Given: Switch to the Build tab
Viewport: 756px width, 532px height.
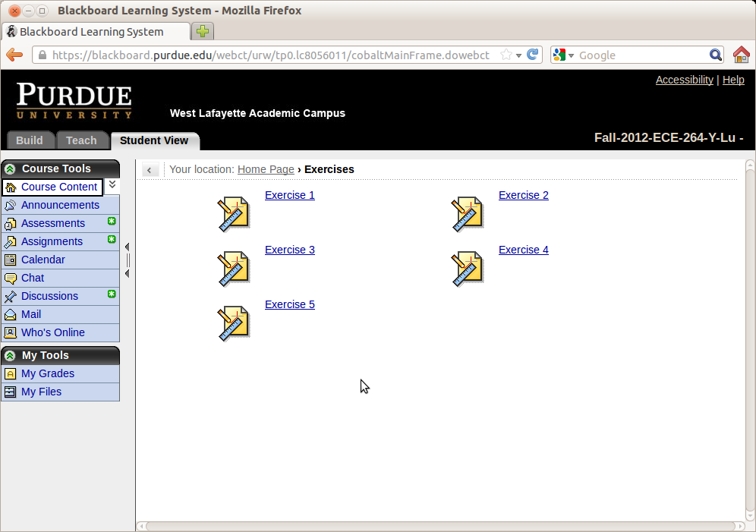Looking at the screenshot, I should click(30, 140).
